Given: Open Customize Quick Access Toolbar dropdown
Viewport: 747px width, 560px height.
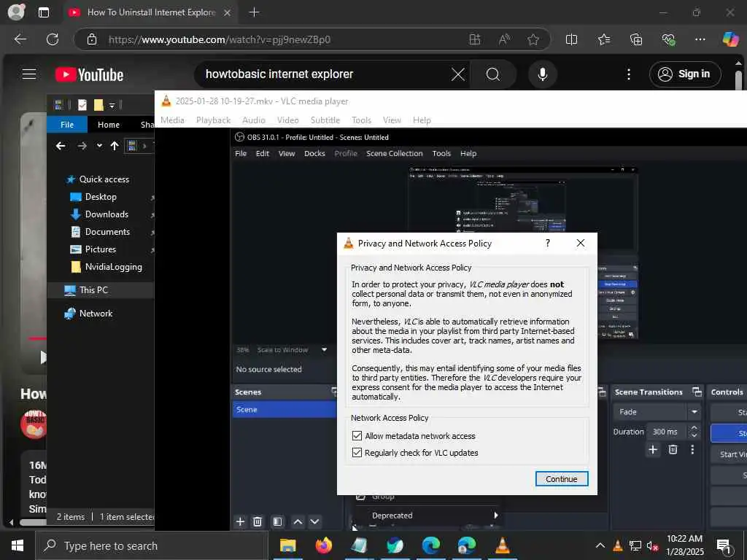Looking at the screenshot, I should coord(112,105).
